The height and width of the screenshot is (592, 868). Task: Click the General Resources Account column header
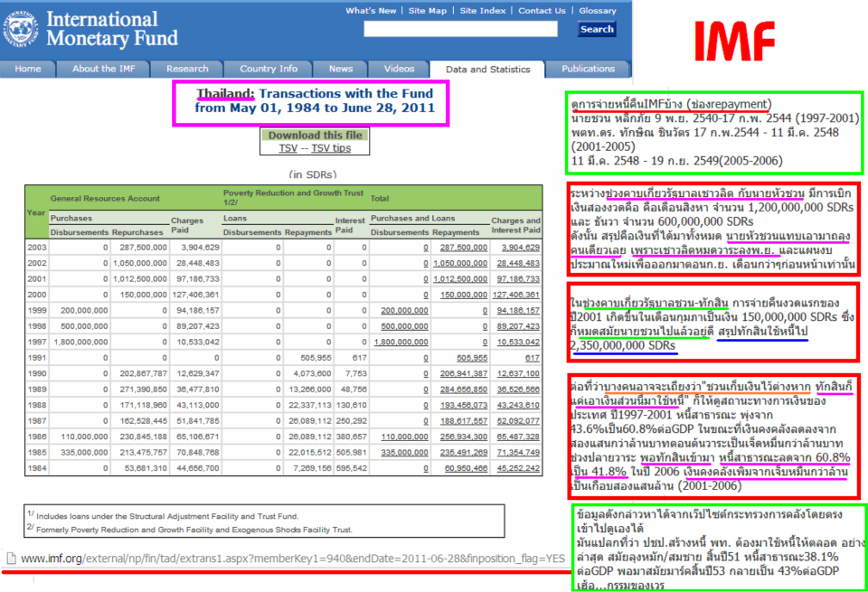point(105,199)
